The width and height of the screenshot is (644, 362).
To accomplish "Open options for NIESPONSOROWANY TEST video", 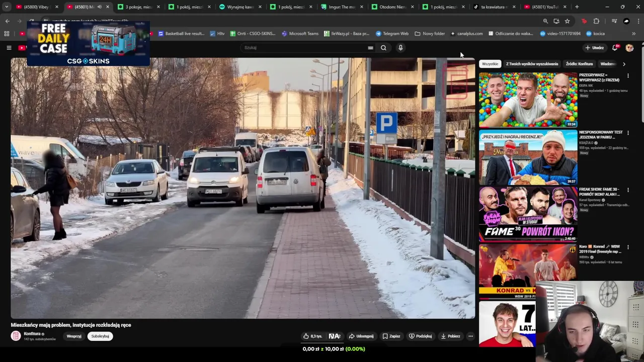I will (628, 133).
